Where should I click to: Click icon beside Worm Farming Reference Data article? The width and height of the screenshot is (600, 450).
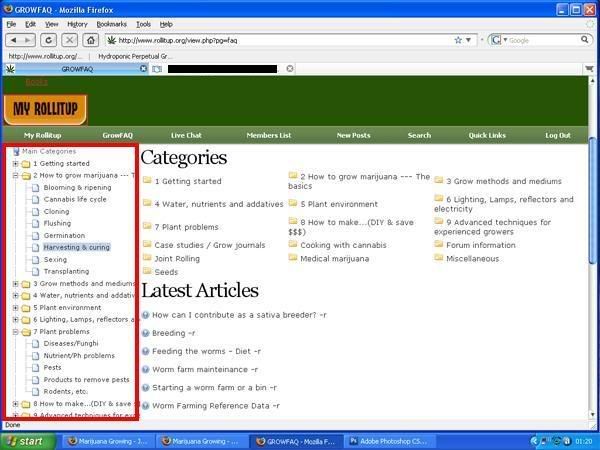click(145, 406)
